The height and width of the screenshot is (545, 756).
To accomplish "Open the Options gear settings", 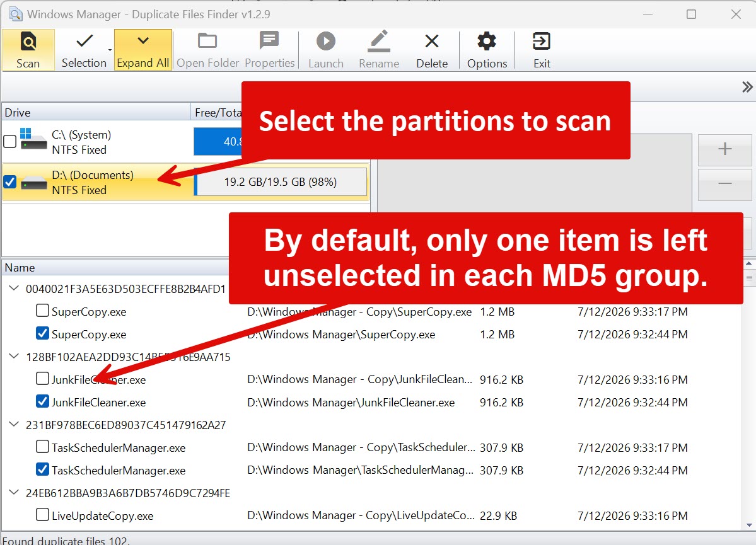I will pyautogui.click(x=487, y=50).
